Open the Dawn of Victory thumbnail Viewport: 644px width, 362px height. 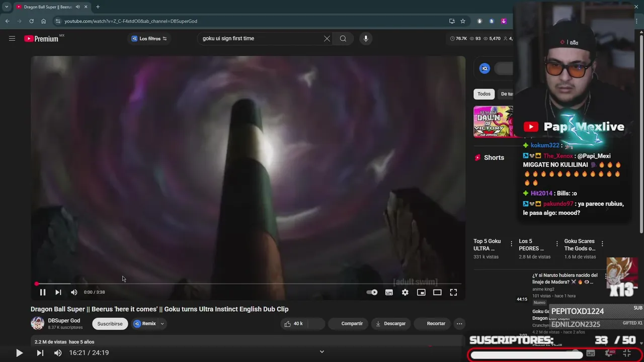[493, 122]
